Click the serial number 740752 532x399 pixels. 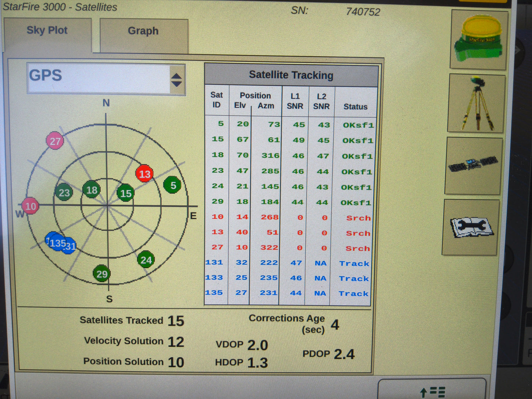pos(363,12)
